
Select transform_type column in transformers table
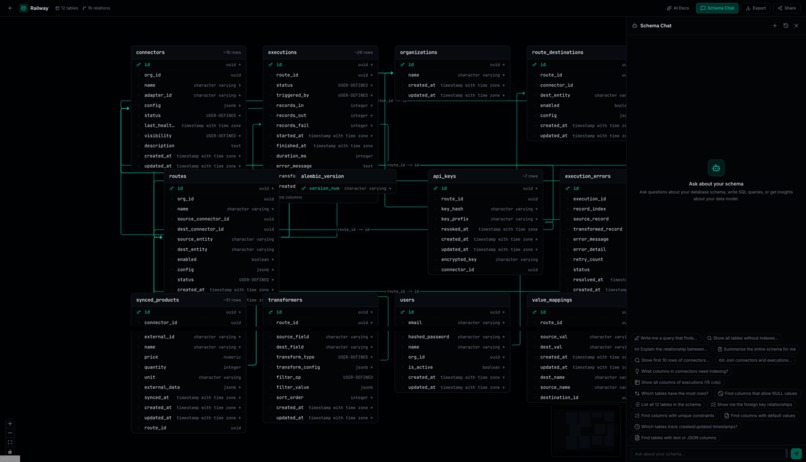coord(320,357)
